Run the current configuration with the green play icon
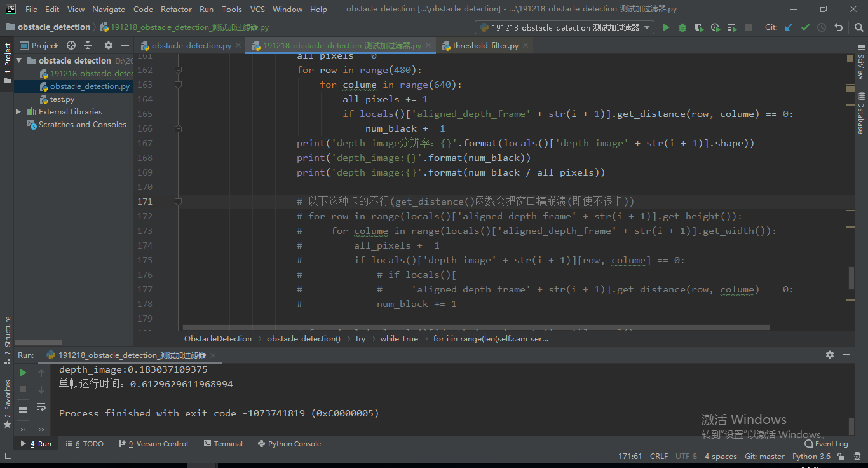Image resolution: width=868 pixels, height=468 pixels. 666,27
